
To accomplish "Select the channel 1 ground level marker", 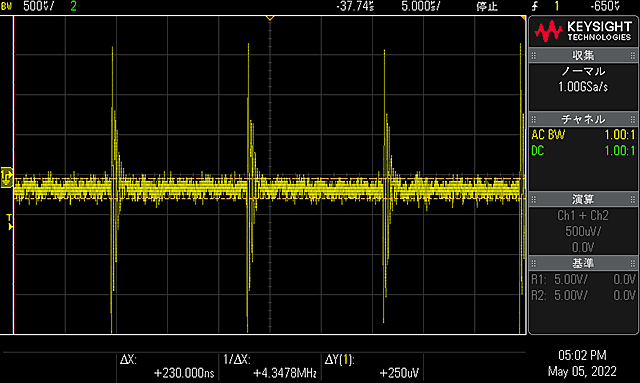I will click(7, 177).
